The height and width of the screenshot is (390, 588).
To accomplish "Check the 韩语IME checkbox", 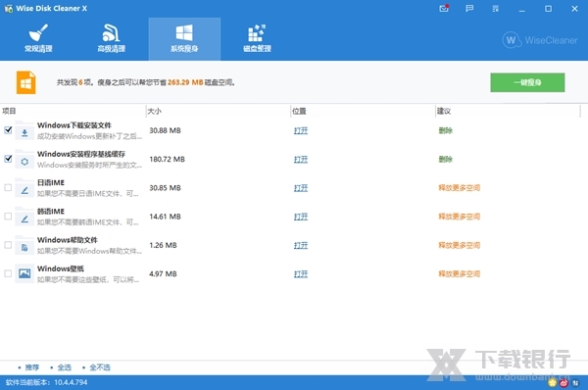I will 8,217.
